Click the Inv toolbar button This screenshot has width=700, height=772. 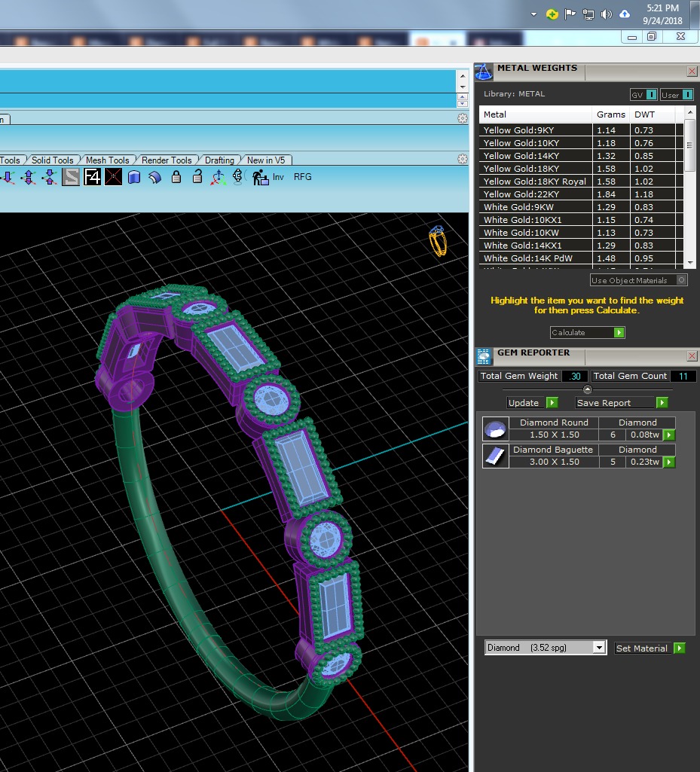(x=278, y=177)
